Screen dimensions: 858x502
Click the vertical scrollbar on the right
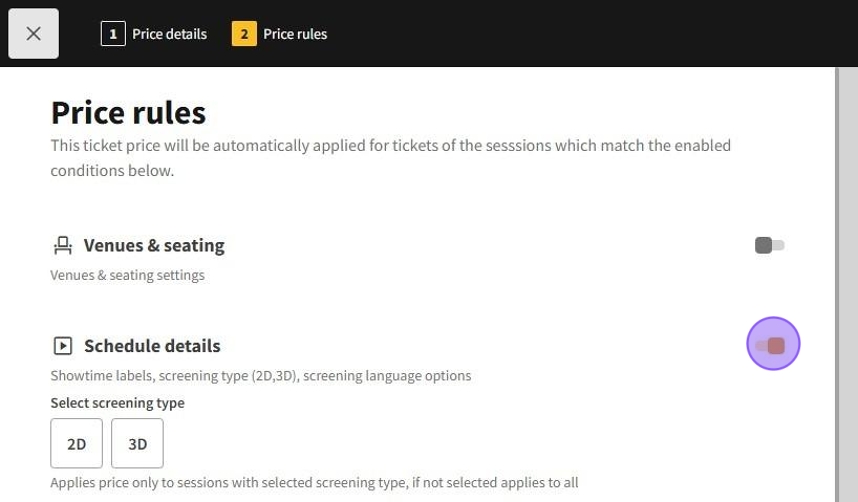845,280
